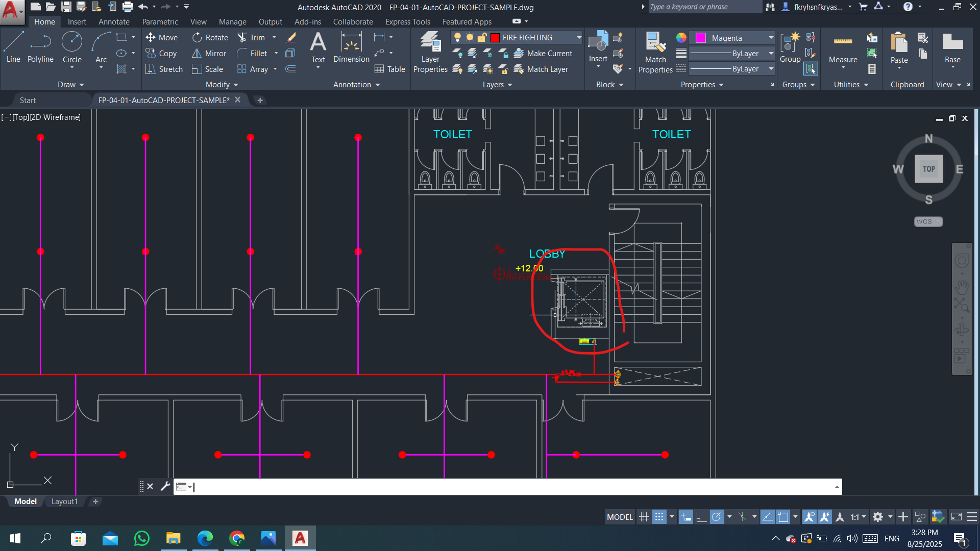This screenshot has height=551, width=980.
Task: Click the Group tool
Action: click(790, 47)
